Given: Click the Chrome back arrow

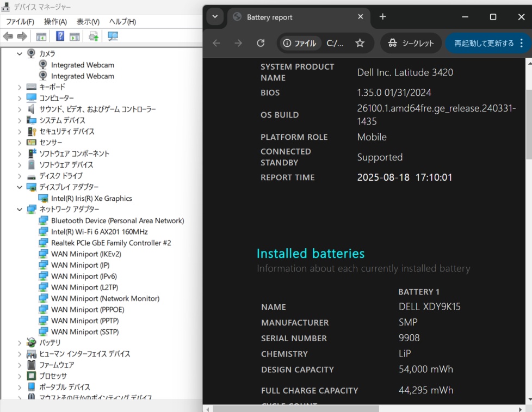Looking at the screenshot, I should 216,43.
